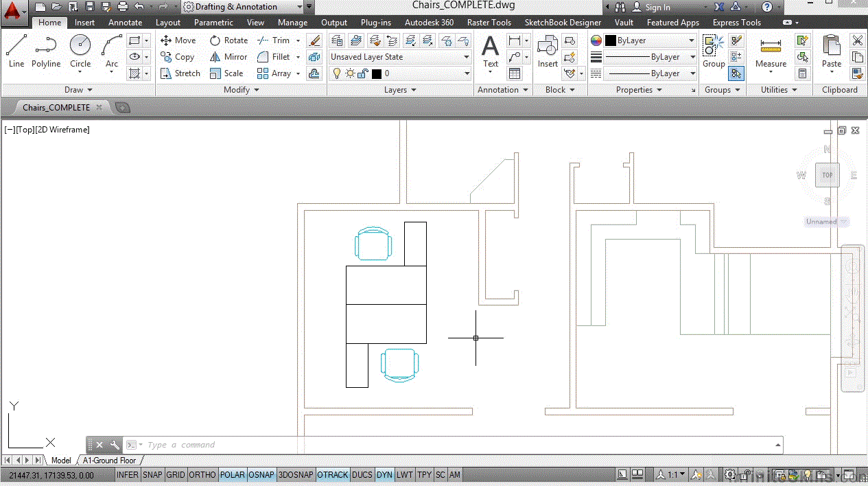Open the Express Tools ribbon tab
Image resolution: width=868 pixels, height=486 pixels.
[x=736, y=23]
